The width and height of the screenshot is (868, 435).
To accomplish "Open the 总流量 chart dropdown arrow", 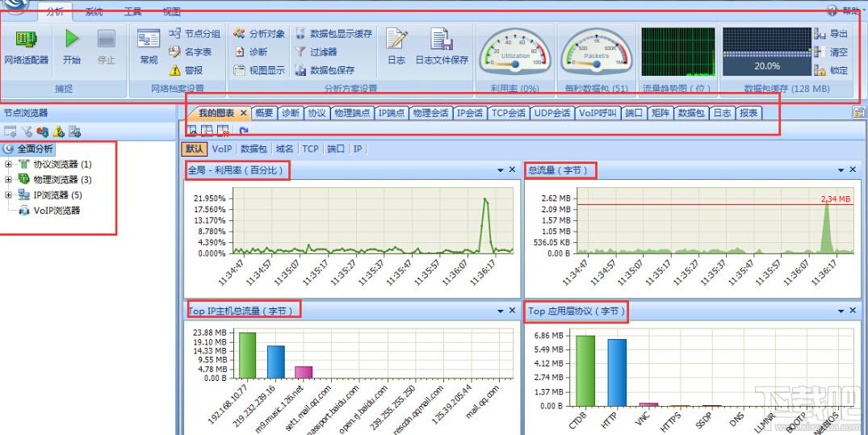I will point(841,170).
